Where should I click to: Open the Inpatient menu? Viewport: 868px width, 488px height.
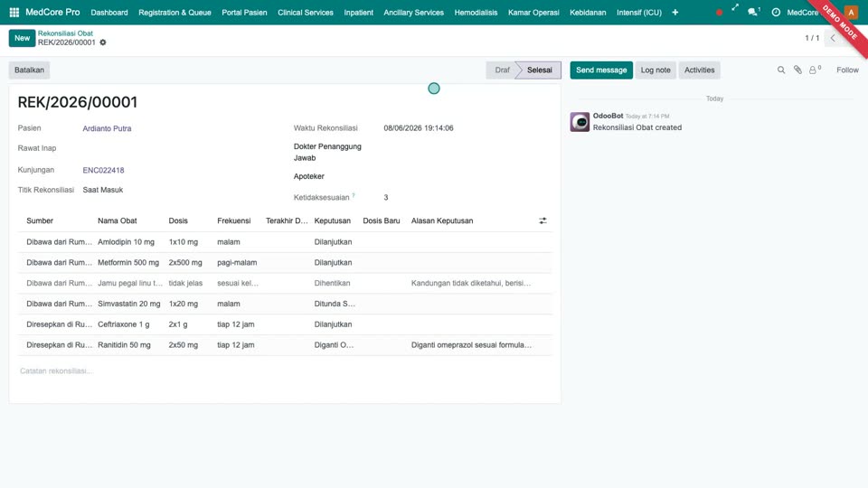358,12
